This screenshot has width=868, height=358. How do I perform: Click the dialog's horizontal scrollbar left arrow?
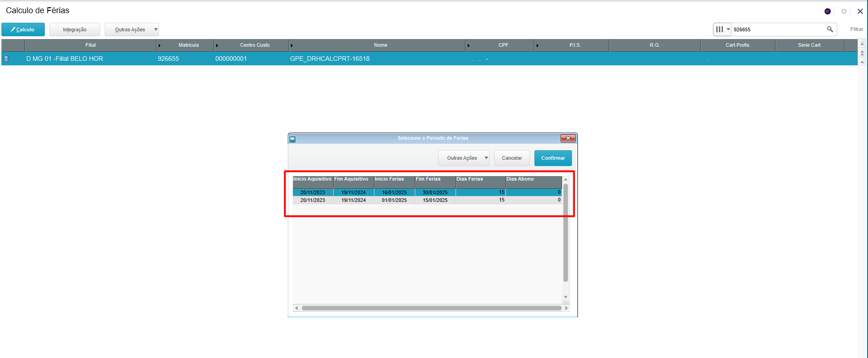point(296,308)
